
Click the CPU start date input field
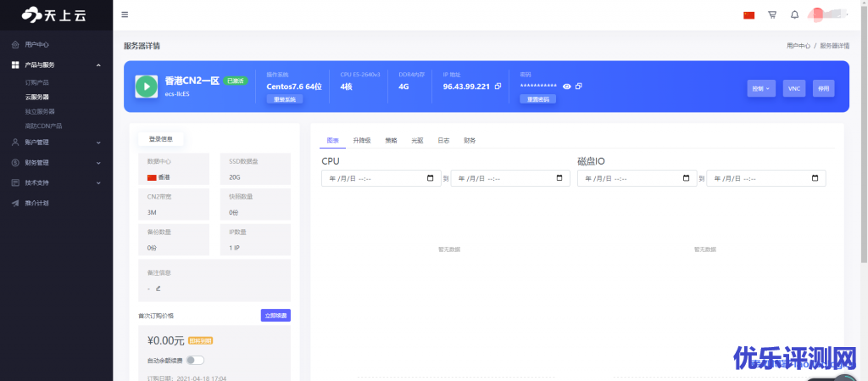pyautogui.click(x=381, y=178)
